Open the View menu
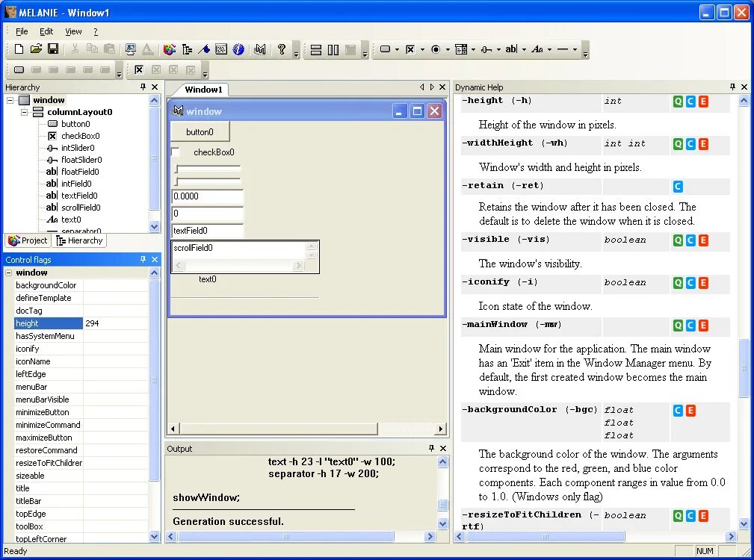 73,31
